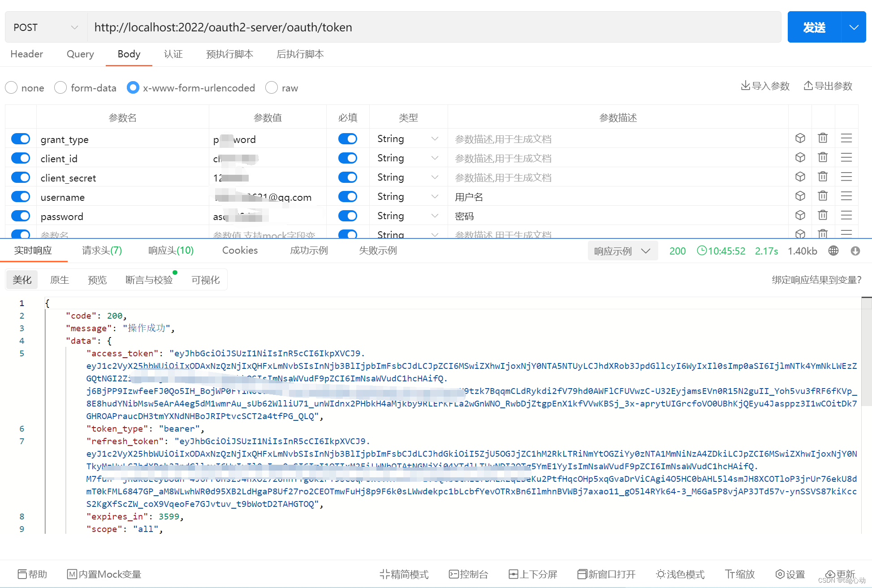Image resolution: width=872 pixels, height=588 pixels.
Task: Select the raw body radio option
Action: [272, 88]
